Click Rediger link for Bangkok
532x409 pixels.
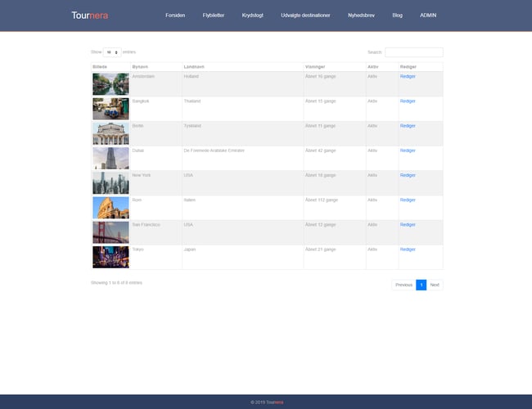point(408,101)
